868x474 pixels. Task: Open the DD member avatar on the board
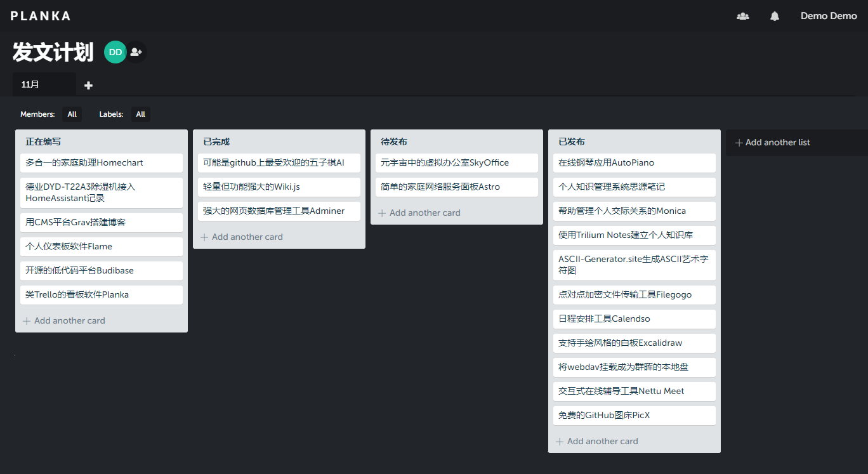tap(115, 51)
